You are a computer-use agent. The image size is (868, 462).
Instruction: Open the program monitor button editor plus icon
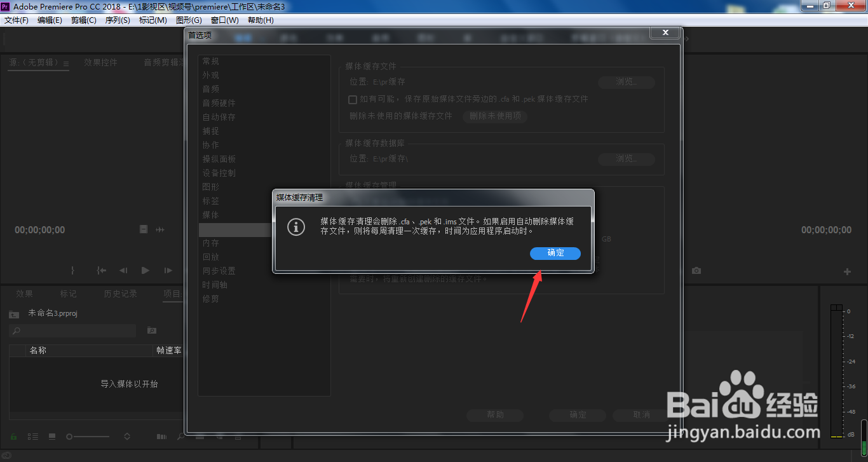[847, 271]
